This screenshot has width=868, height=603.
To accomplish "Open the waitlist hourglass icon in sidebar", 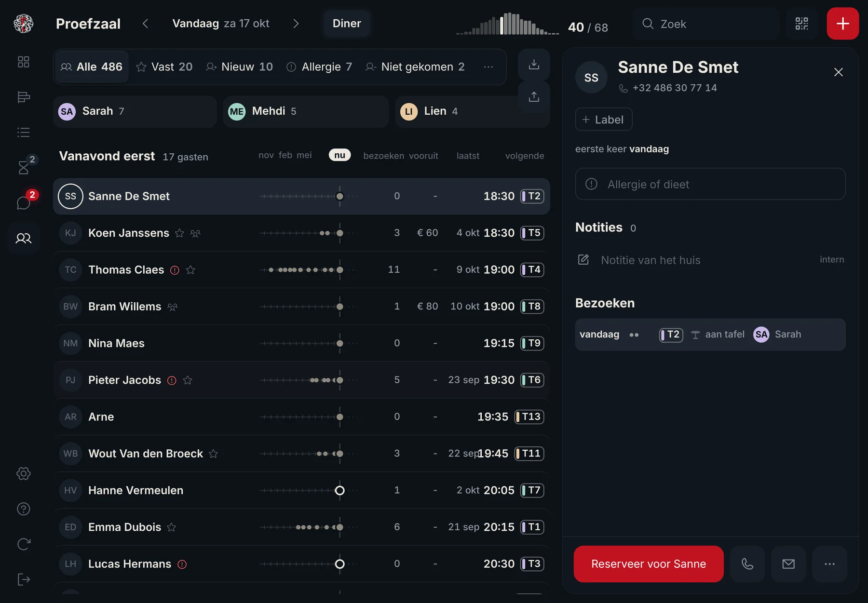I will [24, 167].
